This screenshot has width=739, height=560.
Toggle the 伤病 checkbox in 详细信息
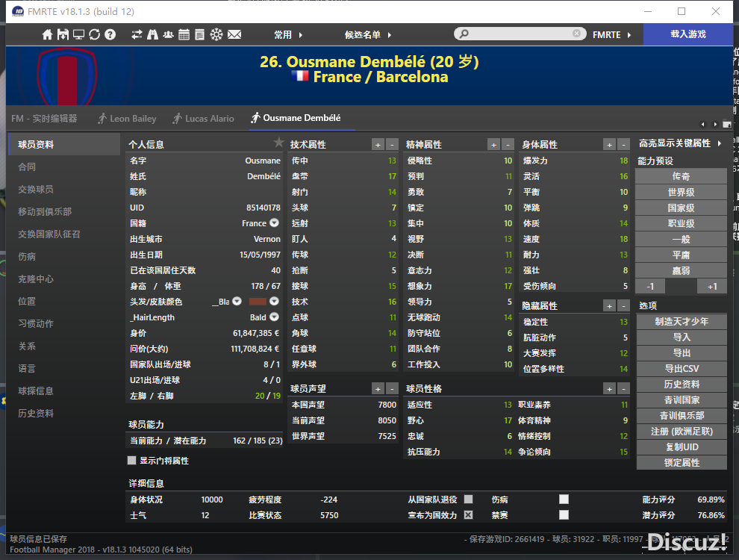(564, 500)
